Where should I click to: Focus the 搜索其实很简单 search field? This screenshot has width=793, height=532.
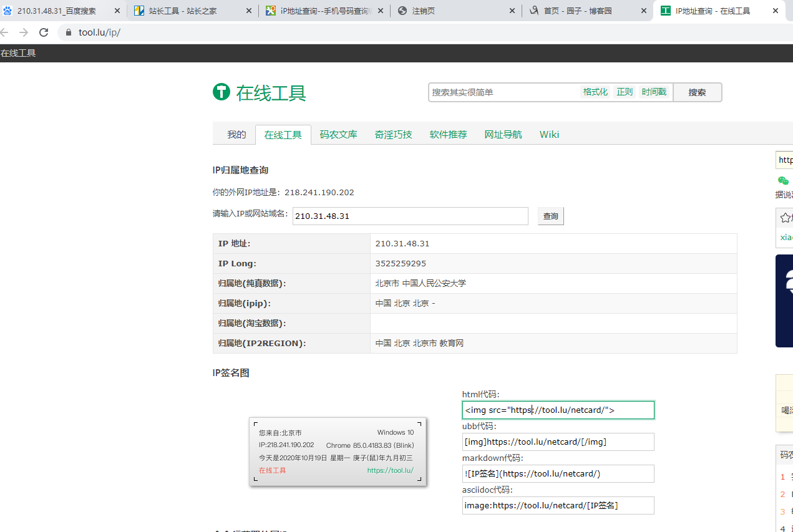coord(504,92)
